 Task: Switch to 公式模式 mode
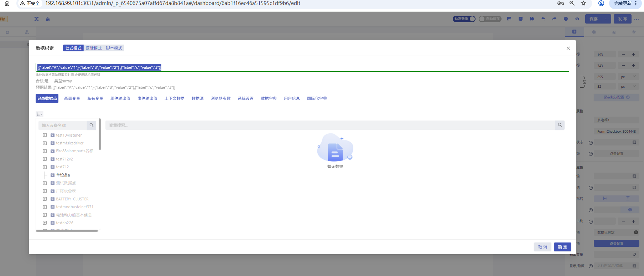tap(73, 48)
